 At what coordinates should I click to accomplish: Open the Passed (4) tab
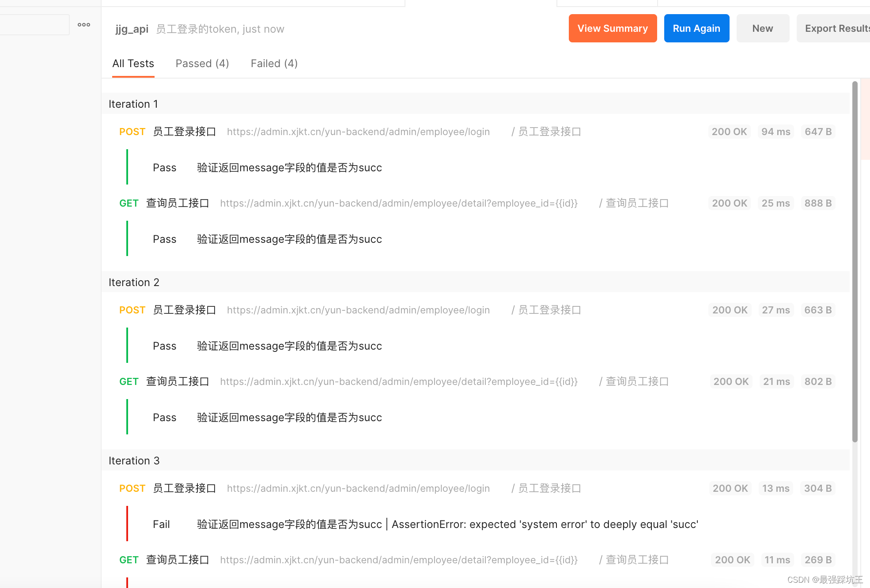coord(202,64)
